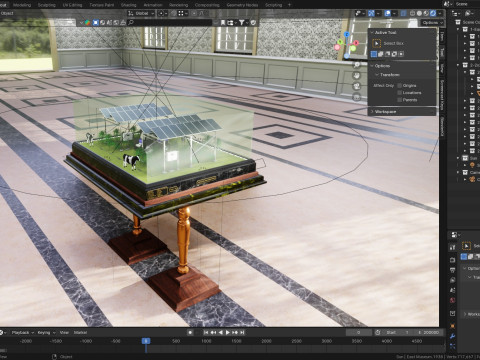The height and width of the screenshot is (360, 480).
Task: Open the Texture Paint workspace tab
Action: (x=102, y=5)
